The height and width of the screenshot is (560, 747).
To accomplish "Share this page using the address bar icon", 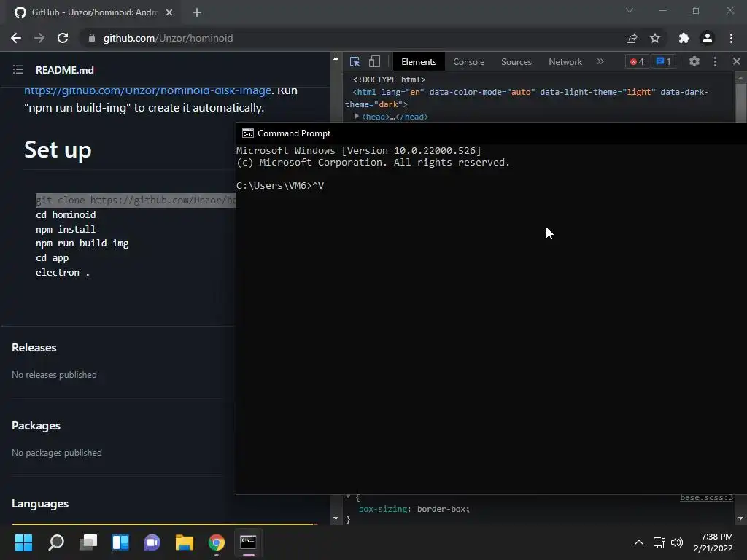I will click(x=632, y=38).
